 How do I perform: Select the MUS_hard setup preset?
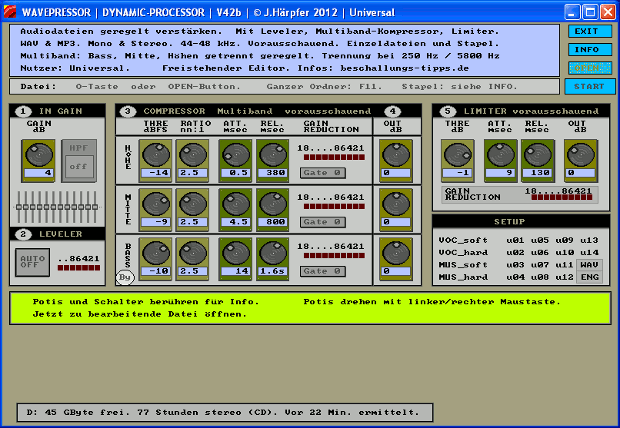tap(463, 277)
